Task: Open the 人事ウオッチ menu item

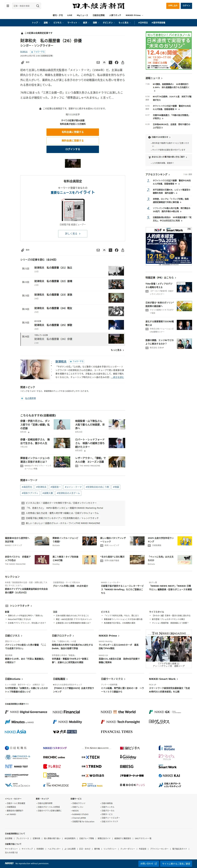Action: 115,15
